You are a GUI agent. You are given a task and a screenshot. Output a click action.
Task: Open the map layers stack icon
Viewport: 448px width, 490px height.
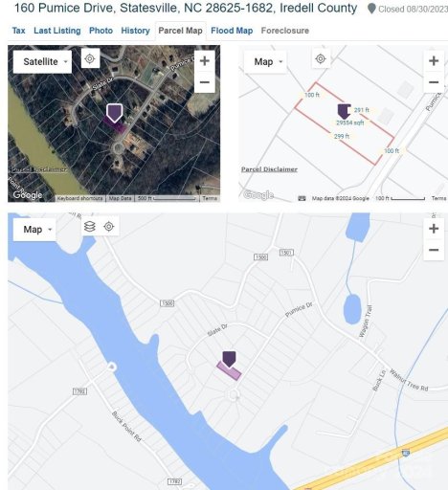90,227
